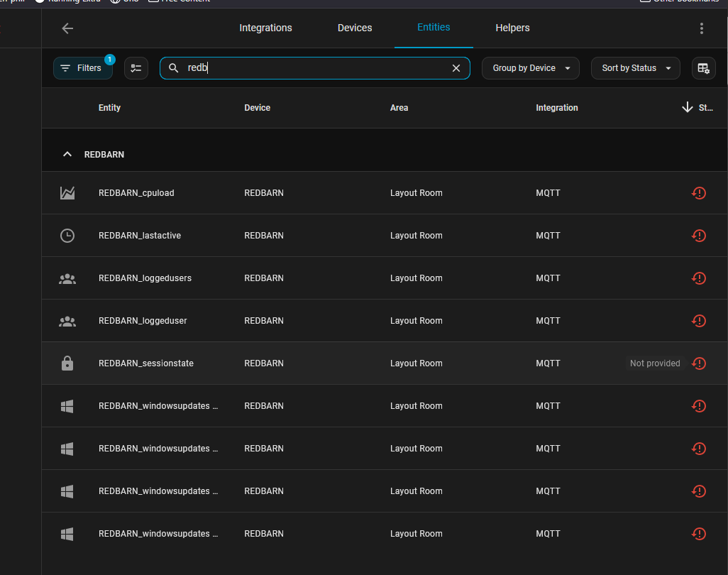
Task: Sort by the Integration column header
Action: point(557,108)
